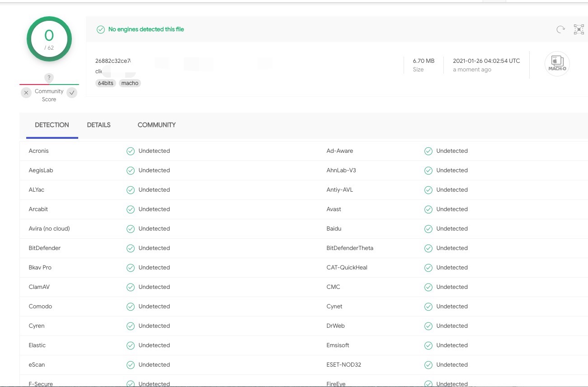Click Undetected text in the Elastic row
The height and width of the screenshot is (387, 588).
pos(154,345)
